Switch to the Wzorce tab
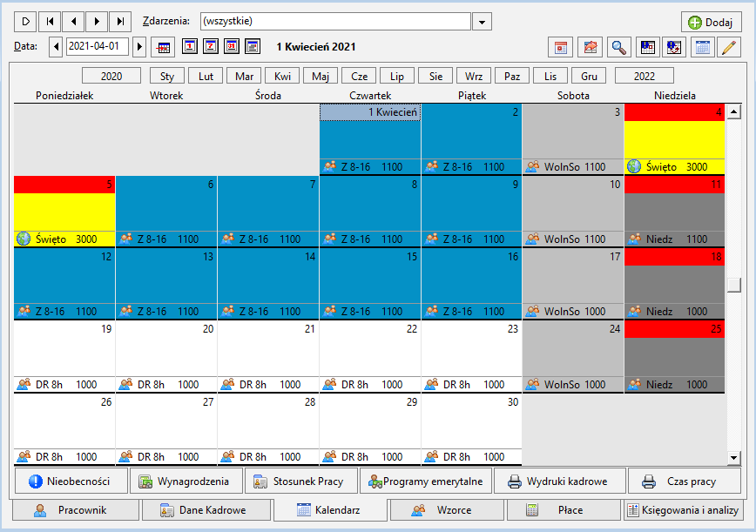Screen dimensions: 756x532 click(447, 510)
